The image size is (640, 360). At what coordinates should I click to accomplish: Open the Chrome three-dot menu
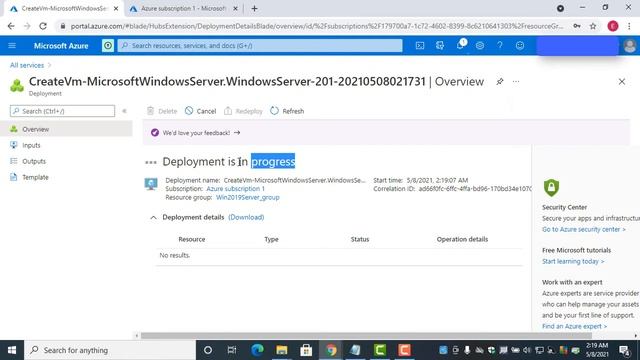click(x=629, y=26)
